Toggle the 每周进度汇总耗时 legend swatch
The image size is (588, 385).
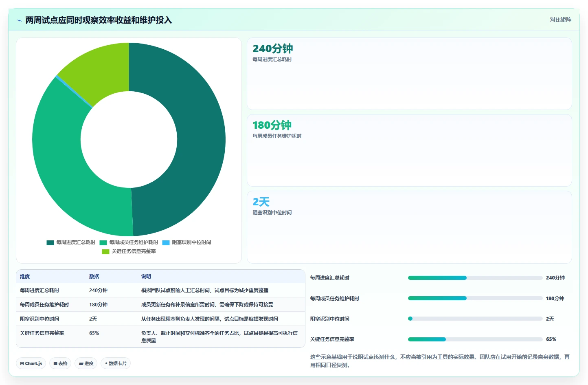[x=50, y=243]
